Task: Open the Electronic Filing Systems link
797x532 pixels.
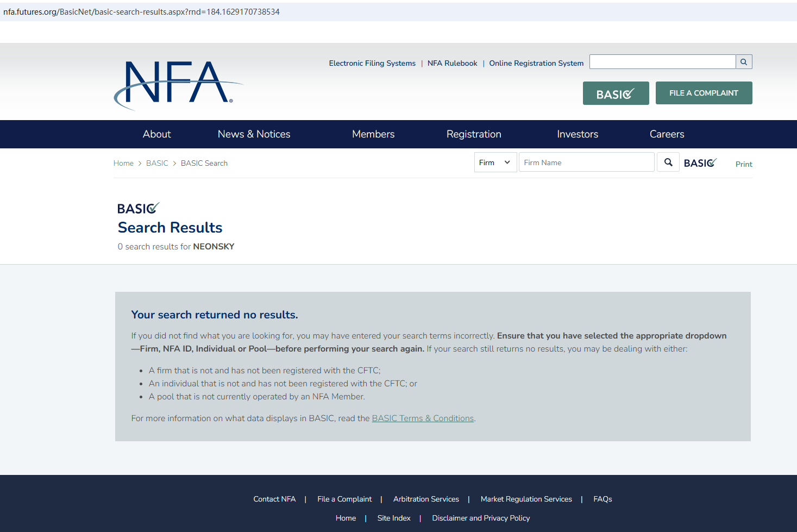Action: [372, 64]
